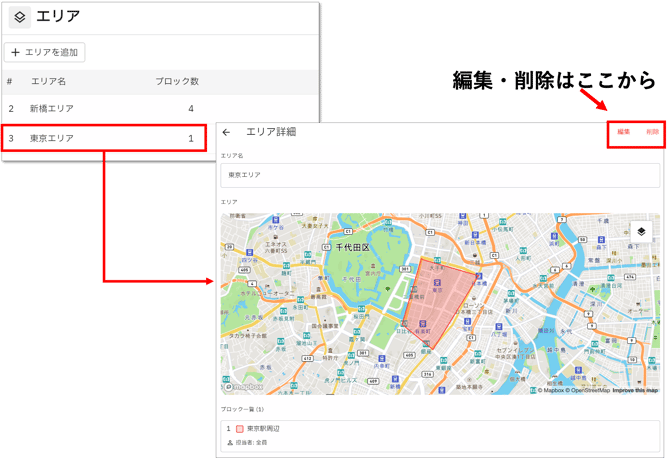Open the 東京駅周辺 block item
This screenshot has width=670, height=458.
263,429
